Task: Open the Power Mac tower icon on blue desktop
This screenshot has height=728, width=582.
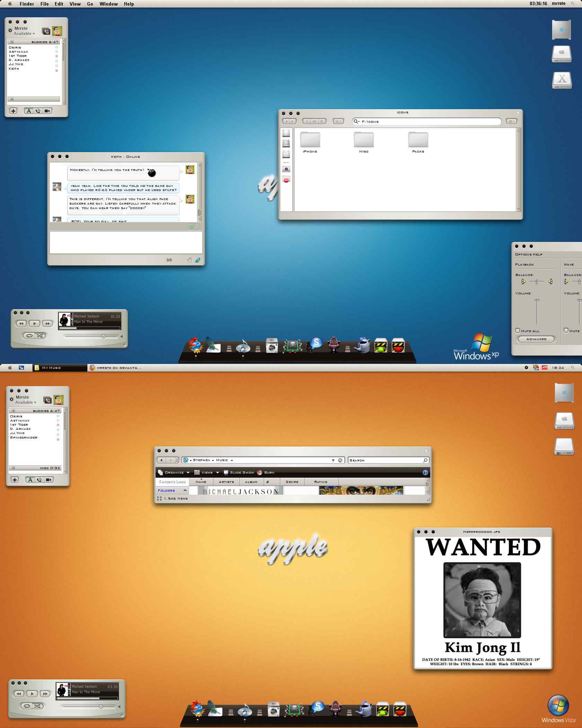Action: pos(561,29)
